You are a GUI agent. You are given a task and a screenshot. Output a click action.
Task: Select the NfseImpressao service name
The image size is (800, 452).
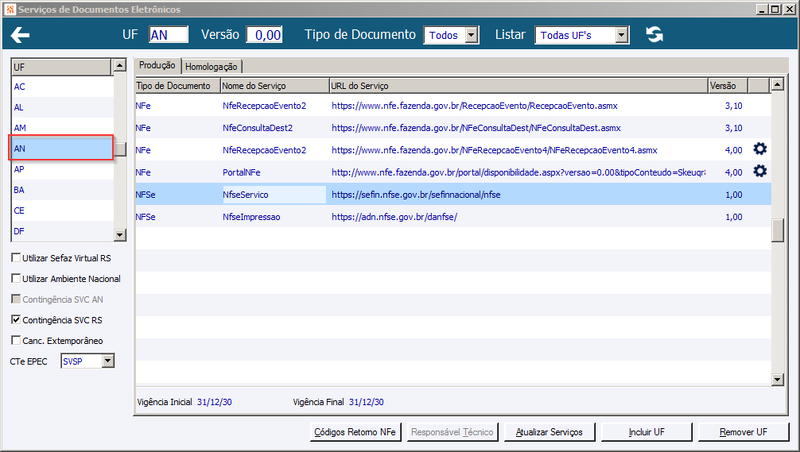click(x=251, y=217)
